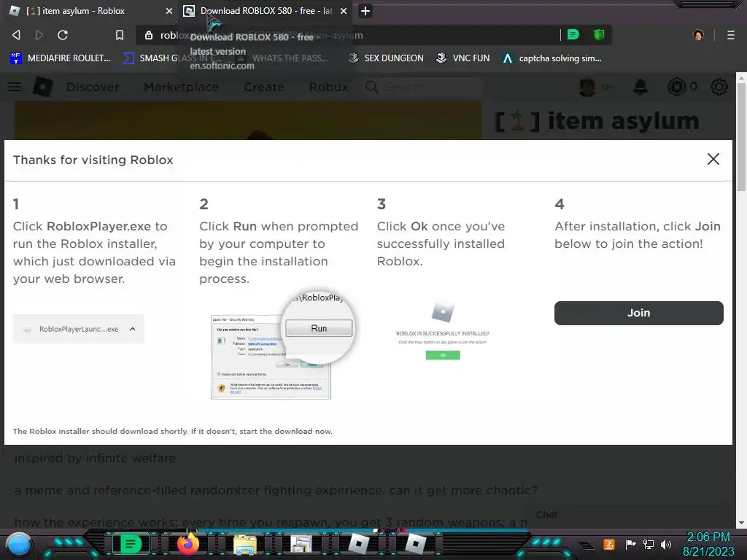Reload the current page
This screenshot has height=560, width=747.
pos(63,35)
